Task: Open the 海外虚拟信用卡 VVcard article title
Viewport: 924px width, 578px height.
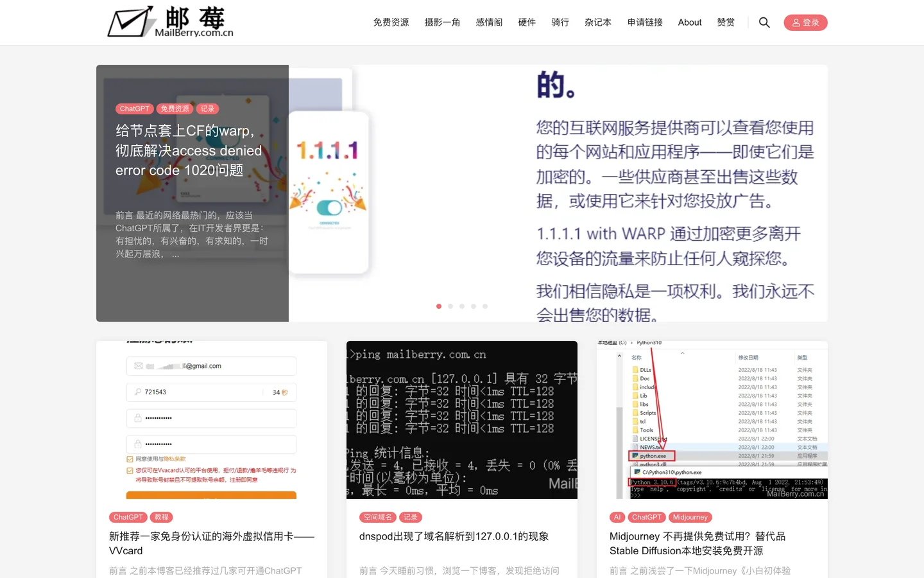Action: tap(212, 543)
